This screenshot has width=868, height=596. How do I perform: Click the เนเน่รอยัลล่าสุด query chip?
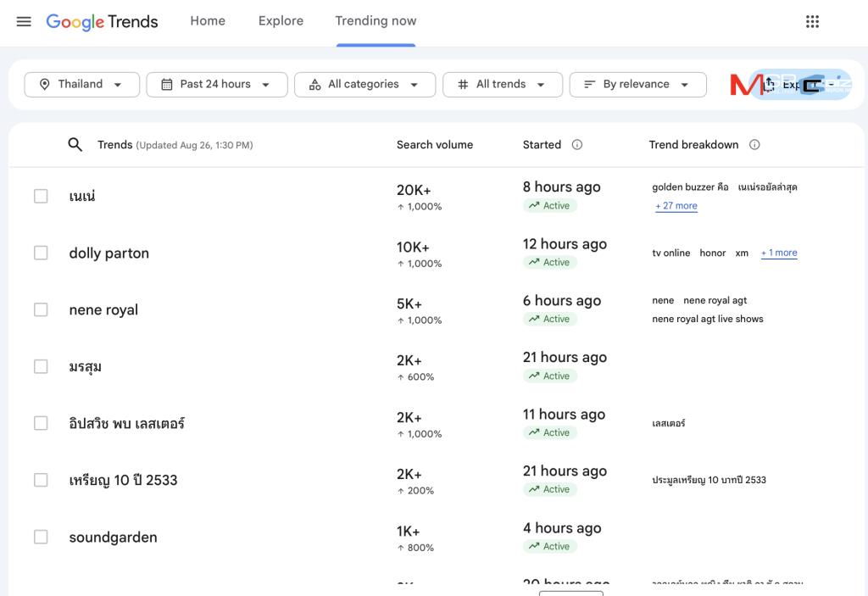click(767, 187)
